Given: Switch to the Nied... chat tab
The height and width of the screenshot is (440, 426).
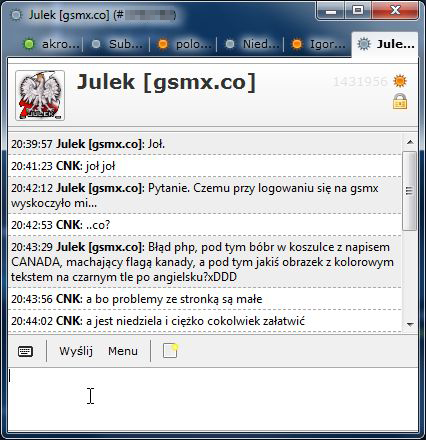Looking at the screenshot, I should [251, 44].
